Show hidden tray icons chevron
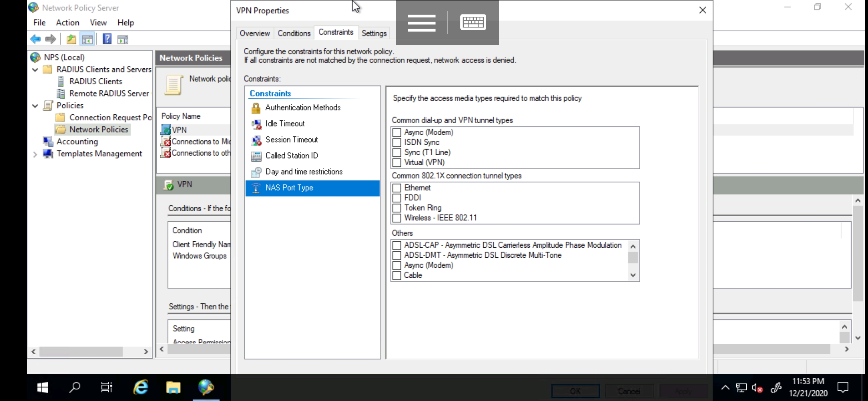The width and height of the screenshot is (868, 401). pos(725,388)
